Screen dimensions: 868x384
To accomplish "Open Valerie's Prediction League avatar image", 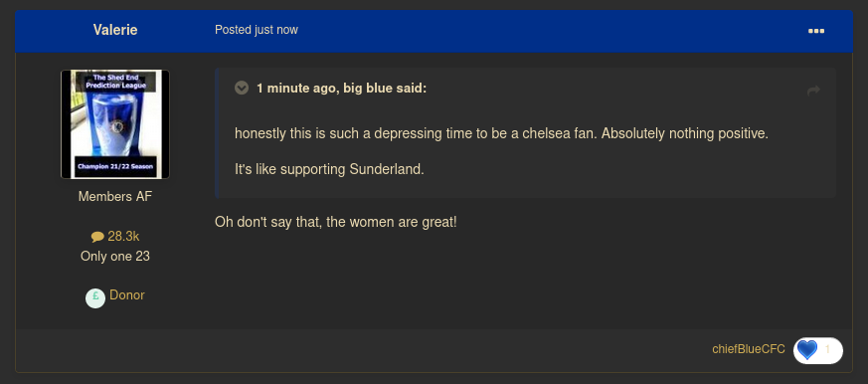I will tap(115, 124).
